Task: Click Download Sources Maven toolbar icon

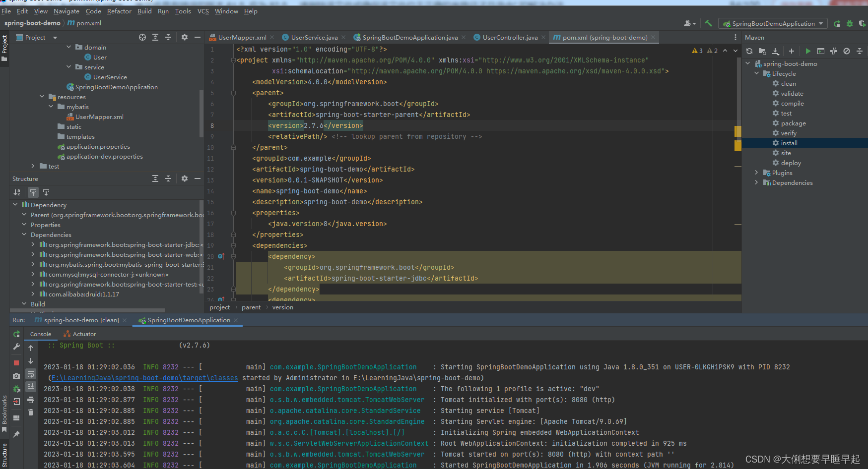Action: 776,51
